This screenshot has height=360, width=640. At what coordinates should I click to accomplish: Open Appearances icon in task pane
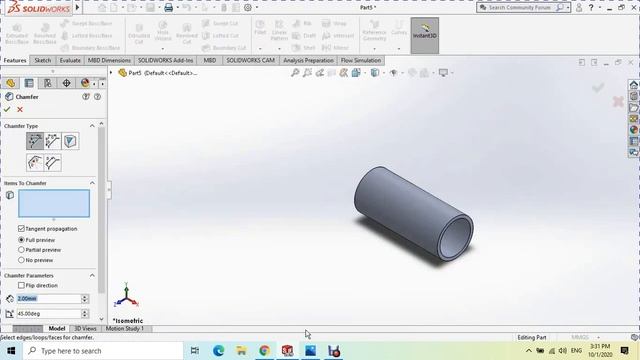coord(633,130)
